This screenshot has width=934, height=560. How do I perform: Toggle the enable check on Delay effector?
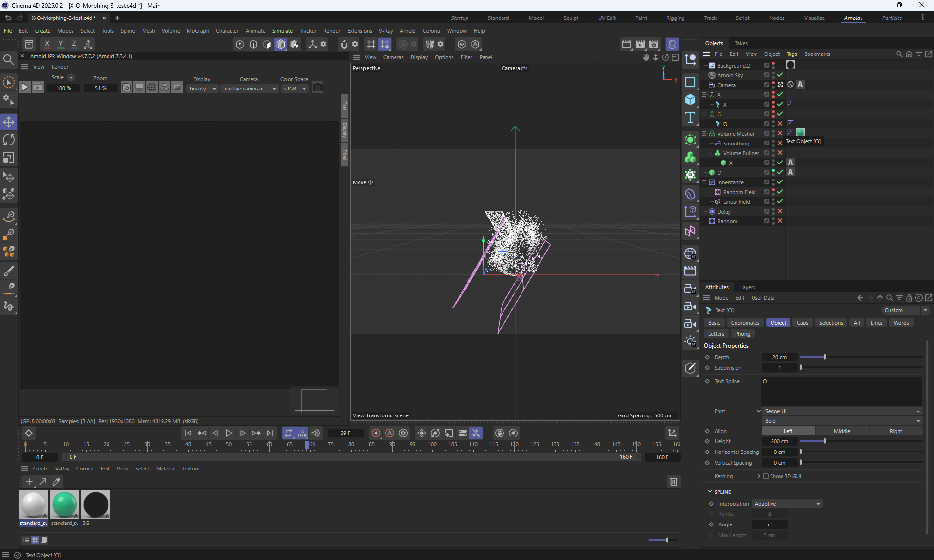coord(780,212)
